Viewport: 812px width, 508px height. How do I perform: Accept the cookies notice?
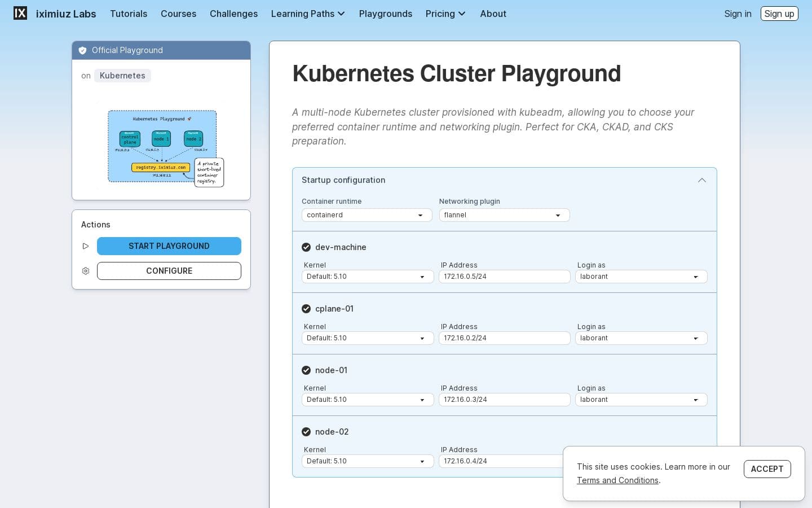coord(767,469)
